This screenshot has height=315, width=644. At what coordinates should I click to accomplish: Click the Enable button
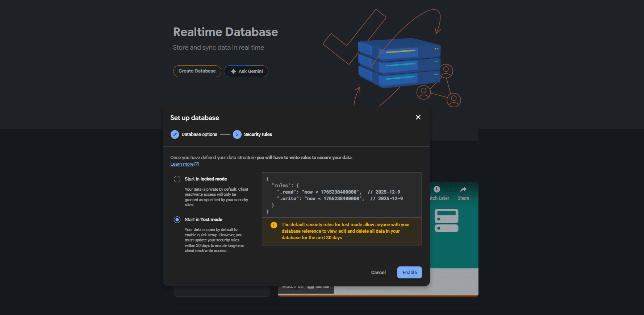click(409, 272)
